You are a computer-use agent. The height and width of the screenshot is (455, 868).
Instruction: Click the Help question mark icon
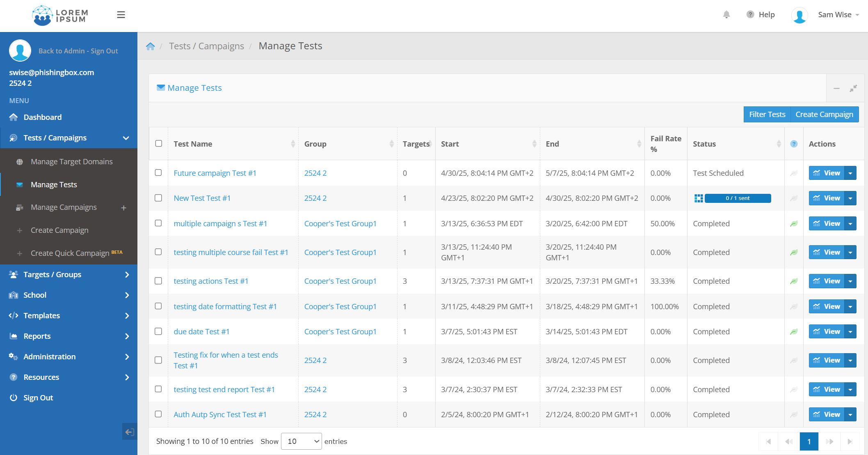[750, 15]
